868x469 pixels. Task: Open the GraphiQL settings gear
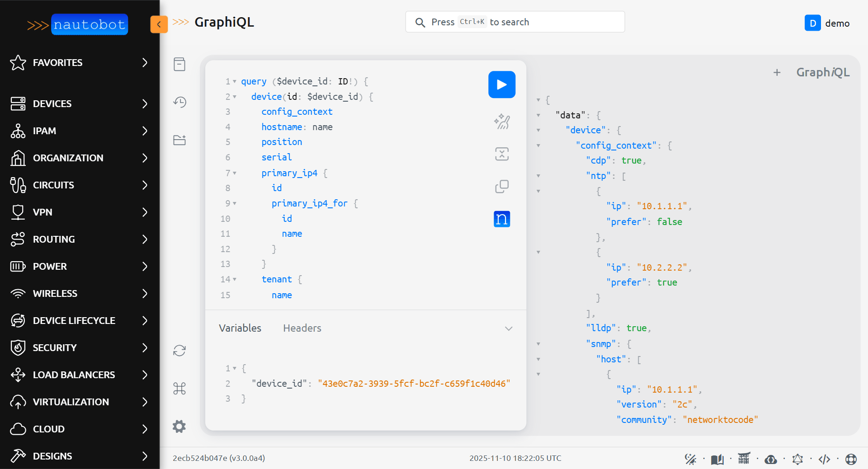tap(179, 426)
